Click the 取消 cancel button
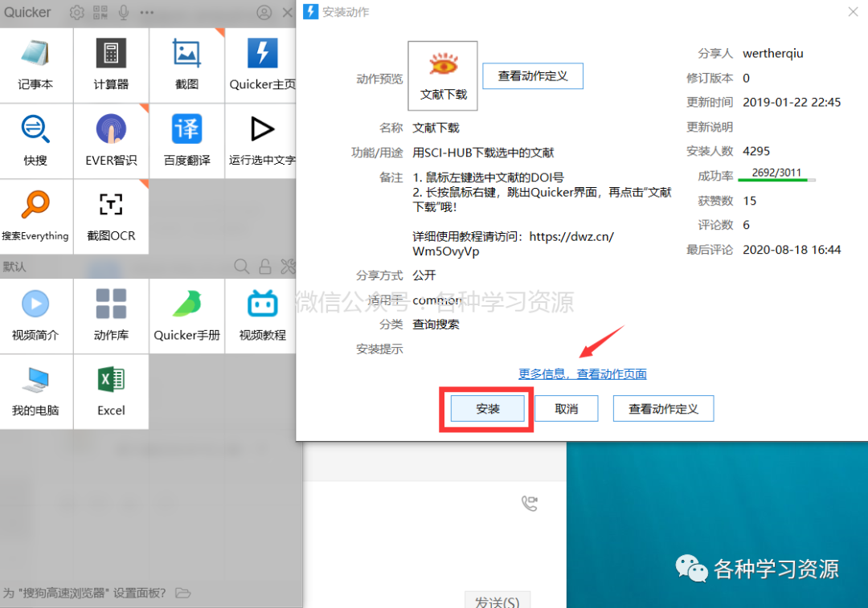The width and height of the screenshot is (868, 608). 567,409
